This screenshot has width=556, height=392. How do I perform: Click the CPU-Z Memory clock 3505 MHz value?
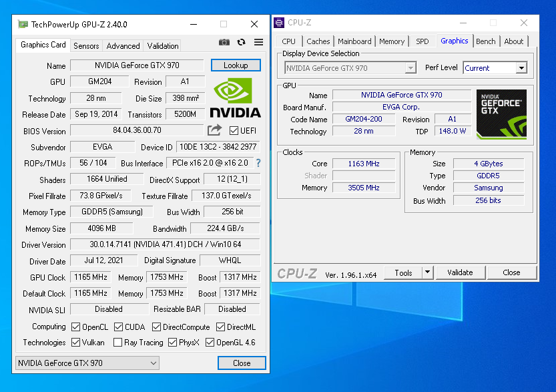(x=364, y=188)
